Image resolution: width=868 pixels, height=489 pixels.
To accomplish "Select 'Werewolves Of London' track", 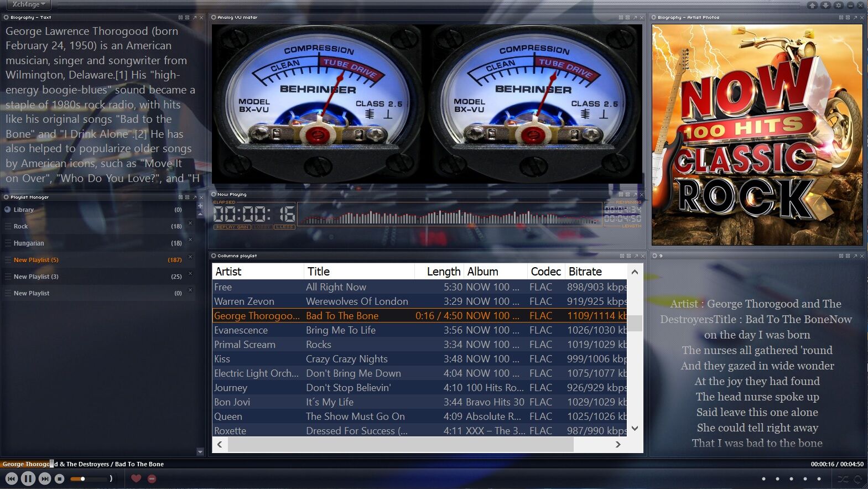I will pyautogui.click(x=420, y=301).
